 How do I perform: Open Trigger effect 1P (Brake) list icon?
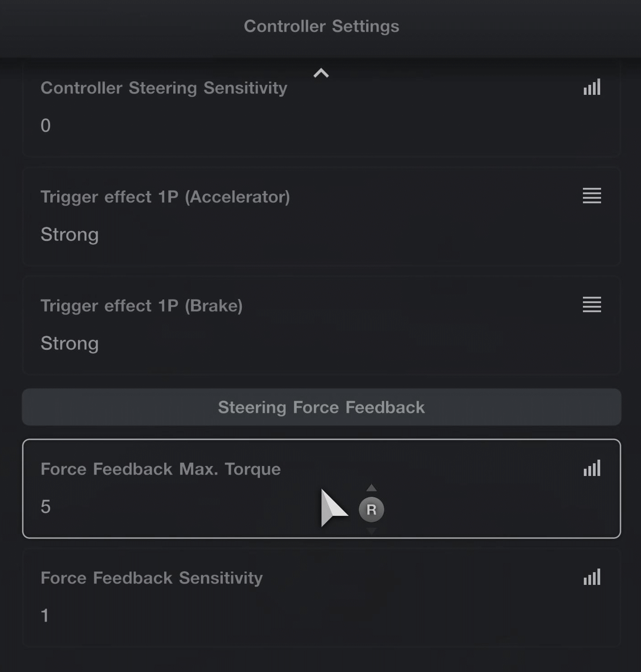(x=592, y=304)
